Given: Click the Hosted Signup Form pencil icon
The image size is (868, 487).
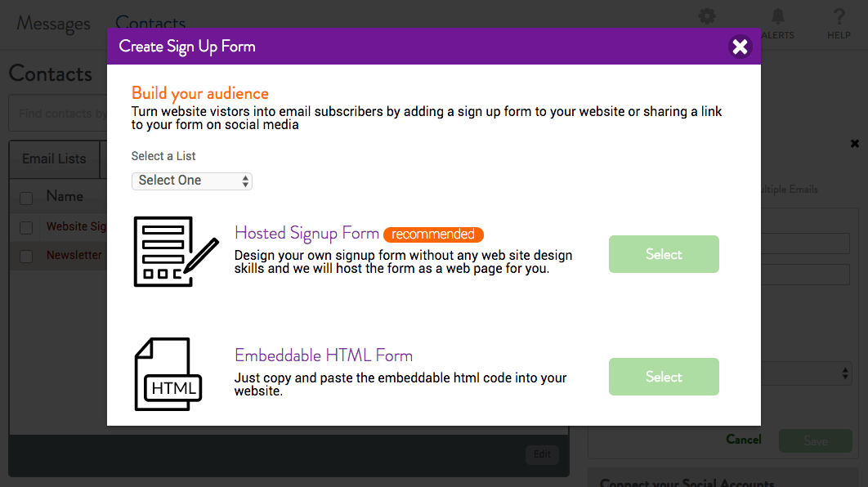Looking at the screenshot, I should 176,252.
